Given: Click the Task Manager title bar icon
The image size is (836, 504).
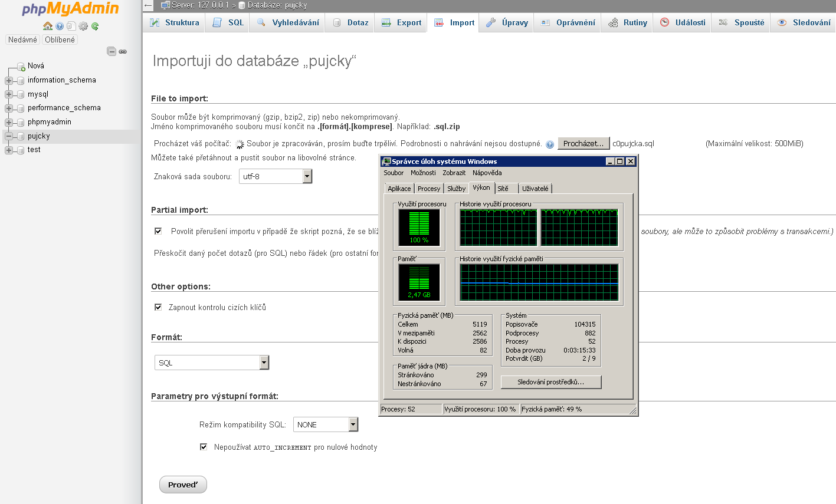Looking at the screenshot, I should tap(386, 162).
